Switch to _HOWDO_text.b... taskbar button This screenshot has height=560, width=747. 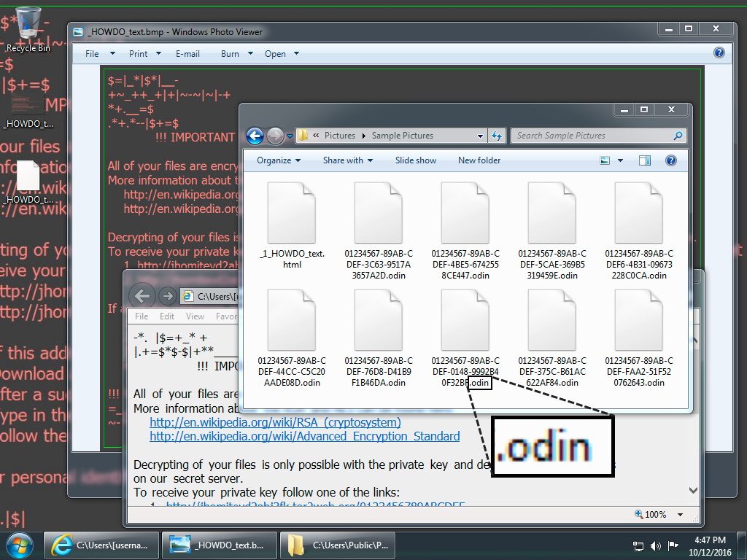click(220, 545)
